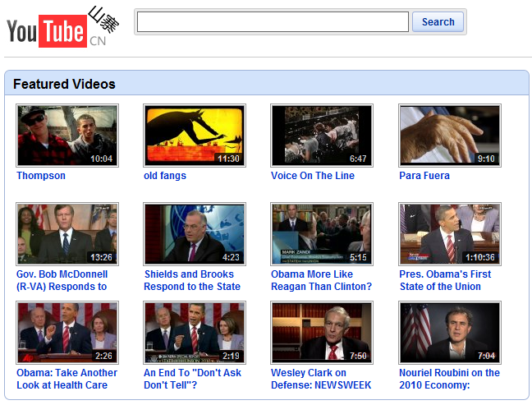Viewport: 532px width, 405px height.
Task: Play the Voice On The Line thumbnail
Action: pyautogui.click(x=322, y=135)
